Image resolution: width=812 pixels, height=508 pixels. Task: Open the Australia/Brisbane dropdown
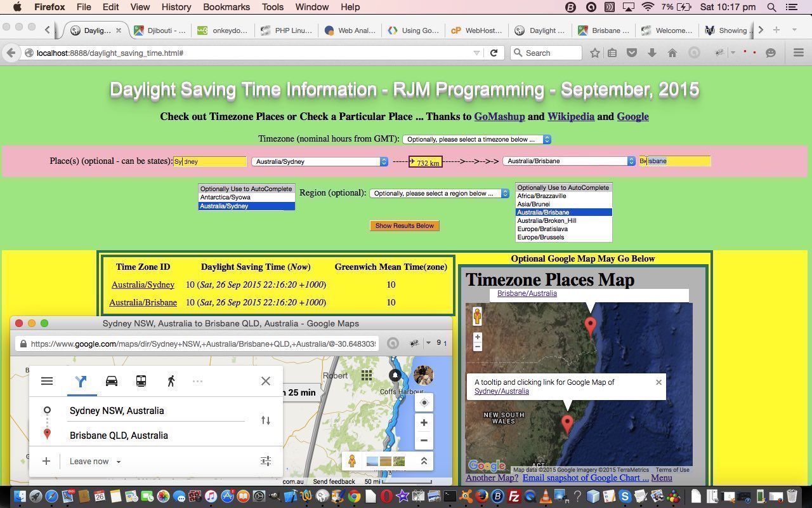click(x=569, y=161)
